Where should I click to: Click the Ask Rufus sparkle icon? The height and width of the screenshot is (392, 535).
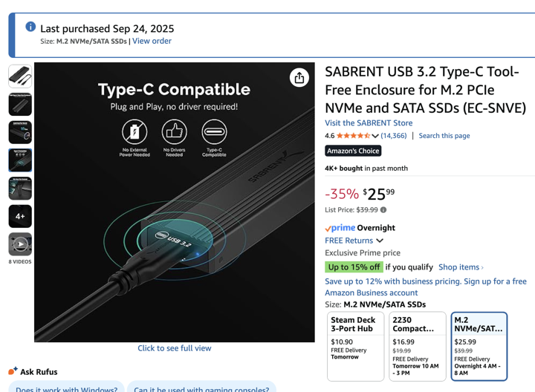(13, 371)
